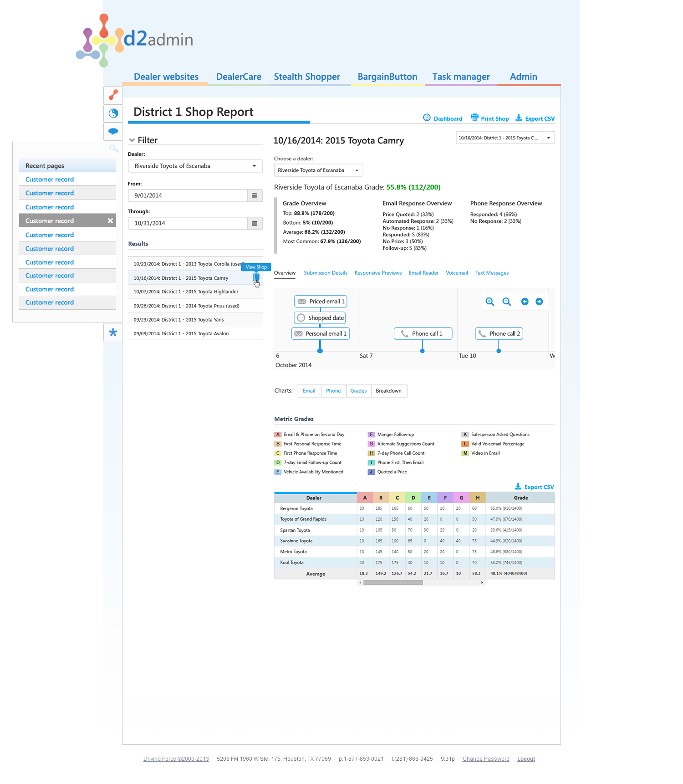Click the blue asterisk sidebar icon
683x784 pixels.
(113, 332)
